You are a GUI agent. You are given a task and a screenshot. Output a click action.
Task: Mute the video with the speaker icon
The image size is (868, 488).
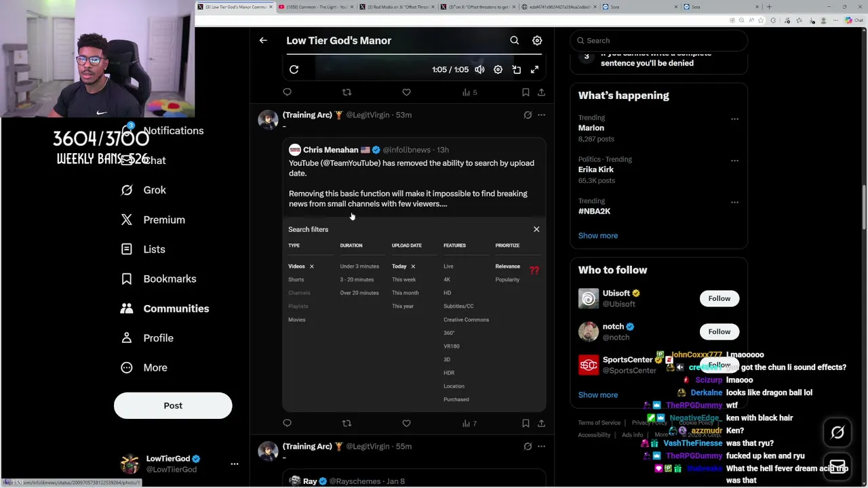(479, 69)
